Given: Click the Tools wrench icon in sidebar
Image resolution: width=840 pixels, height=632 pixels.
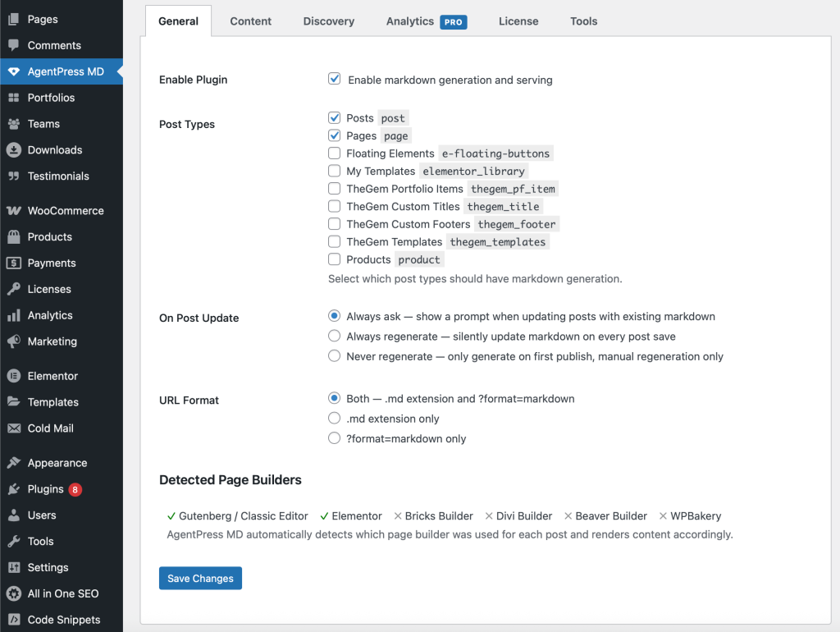Looking at the screenshot, I should tap(14, 542).
